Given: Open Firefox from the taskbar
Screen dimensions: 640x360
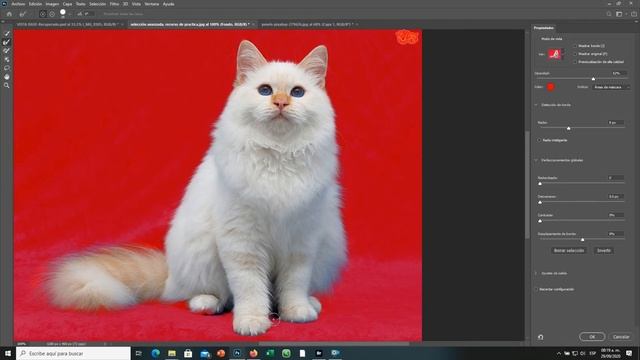Looking at the screenshot, I should coord(253,353).
